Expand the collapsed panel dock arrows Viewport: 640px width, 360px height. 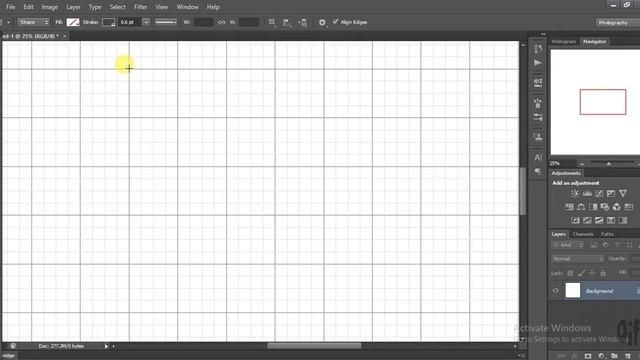(543, 34)
